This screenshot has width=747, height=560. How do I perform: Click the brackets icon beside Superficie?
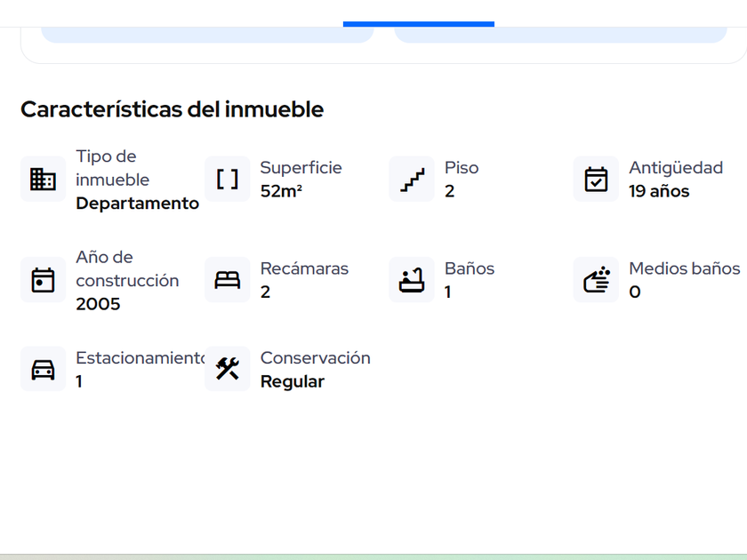click(x=228, y=180)
